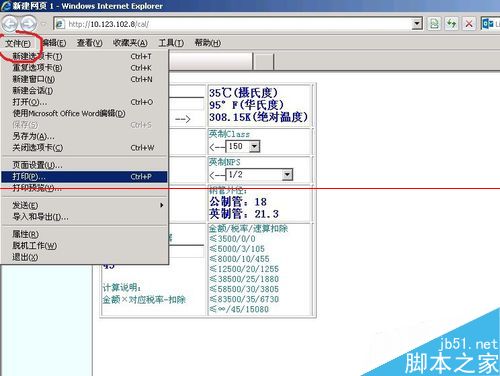Click the 计算说明: label
Image resolution: width=500 pixels, height=376 pixels.
coord(122,288)
